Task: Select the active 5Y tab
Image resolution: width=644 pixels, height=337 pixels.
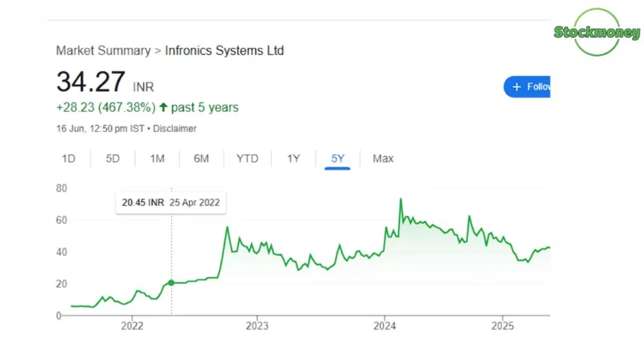Action: pos(338,158)
